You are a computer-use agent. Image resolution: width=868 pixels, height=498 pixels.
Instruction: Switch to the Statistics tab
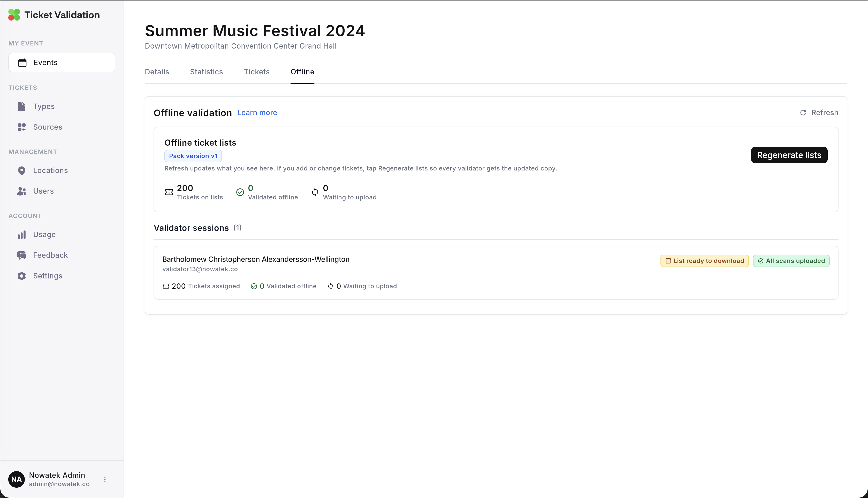pos(206,72)
